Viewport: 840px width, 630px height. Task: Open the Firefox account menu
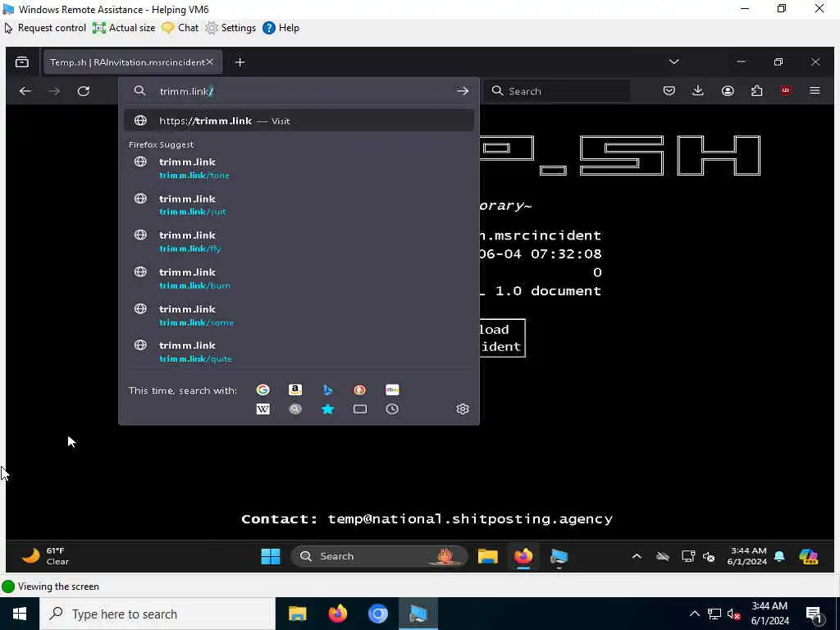[x=728, y=91]
